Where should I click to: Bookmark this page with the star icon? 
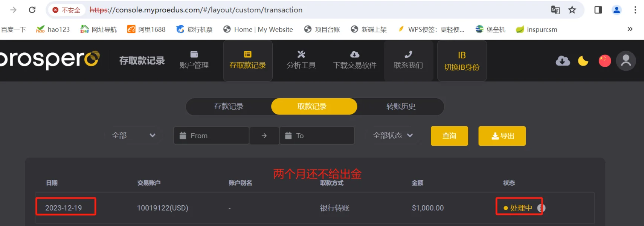coord(572,10)
